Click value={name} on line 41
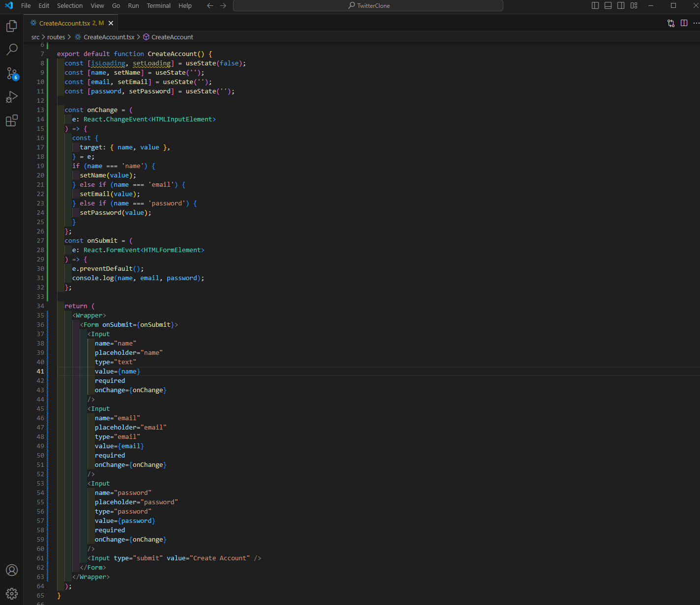The width and height of the screenshot is (700, 605). point(117,372)
